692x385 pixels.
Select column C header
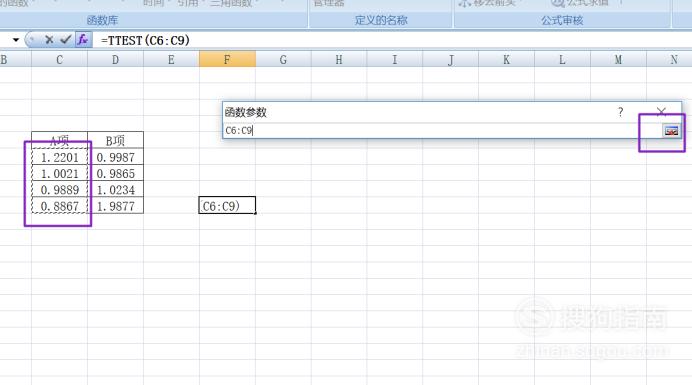coord(60,59)
